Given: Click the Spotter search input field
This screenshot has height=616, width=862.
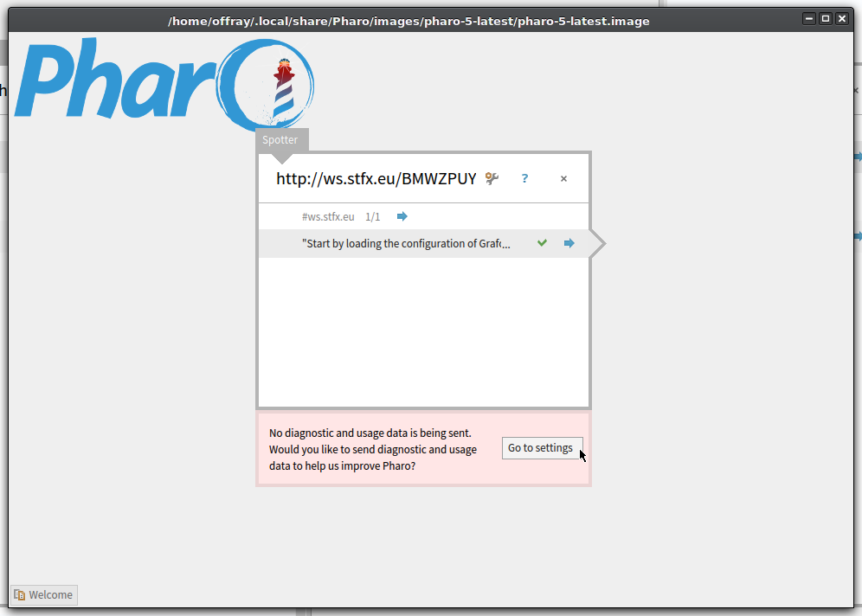Looking at the screenshot, I should click(x=376, y=178).
